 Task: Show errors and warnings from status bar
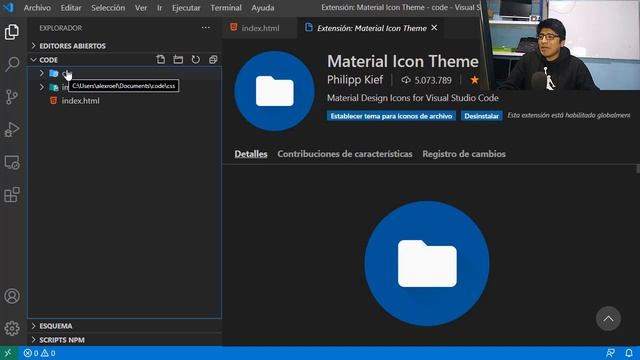(x=39, y=353)
